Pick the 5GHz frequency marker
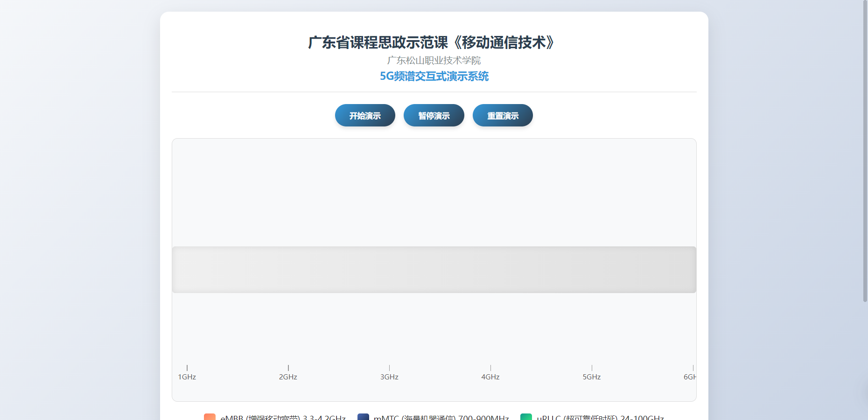Screen dimensions: 868x420 [591, 377]
